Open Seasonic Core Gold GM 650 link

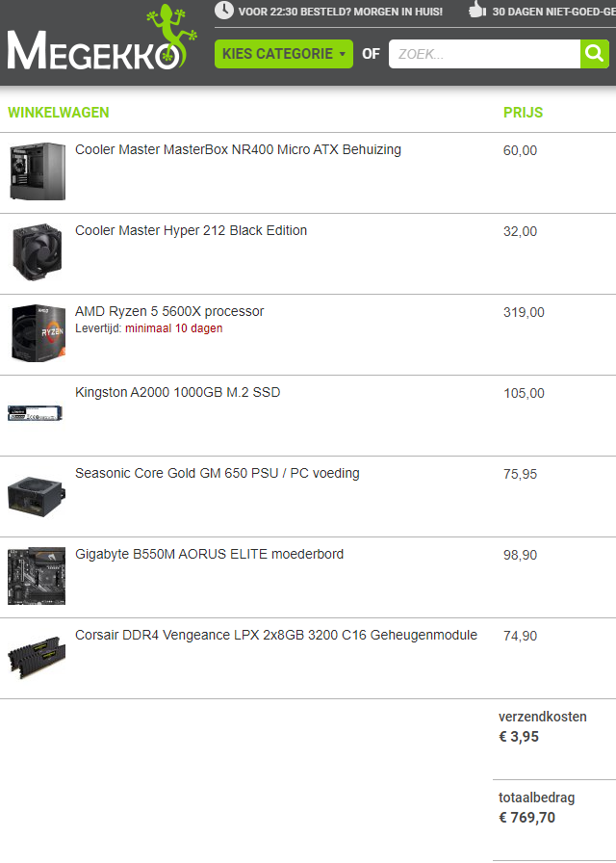click(x=218, y=473)
